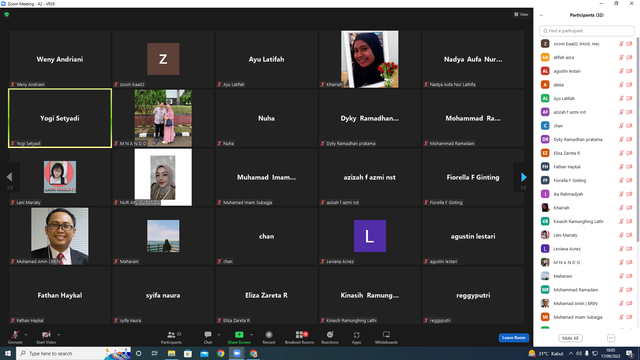Click the Windows taskbar search box
Viewport: 640px width, 360px height.
73,353
